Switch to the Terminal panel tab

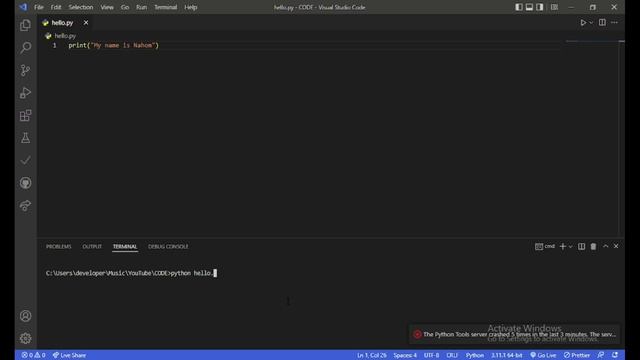pos(125,247)
